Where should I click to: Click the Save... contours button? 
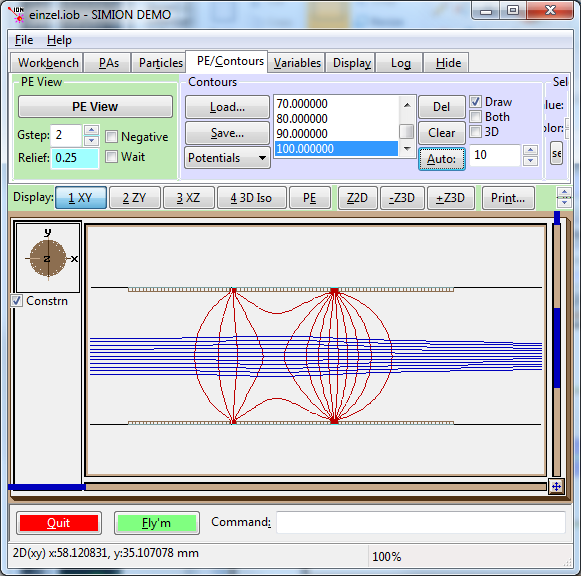[227, 133]
